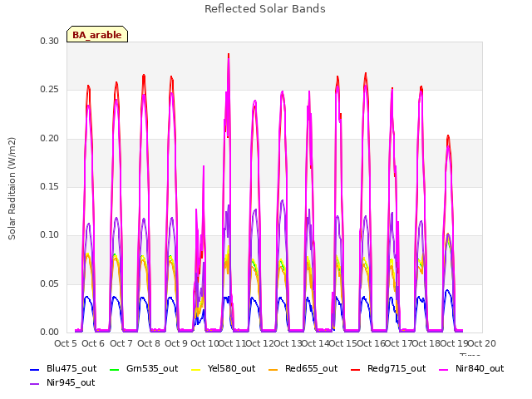Click the Yel580_out legend label
The height and width of the screenshot is (399, 532).
click(231, 368)
